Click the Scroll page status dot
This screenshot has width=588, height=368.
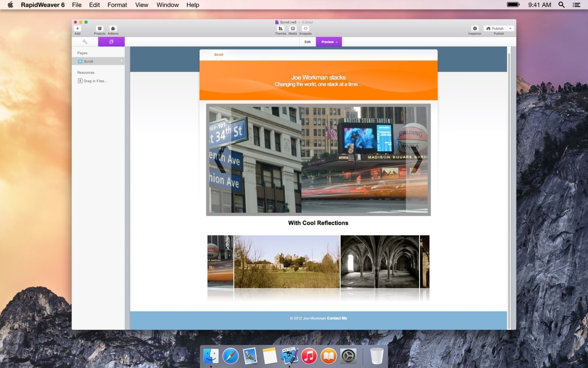pyautogui.click(x=121, y=61)
